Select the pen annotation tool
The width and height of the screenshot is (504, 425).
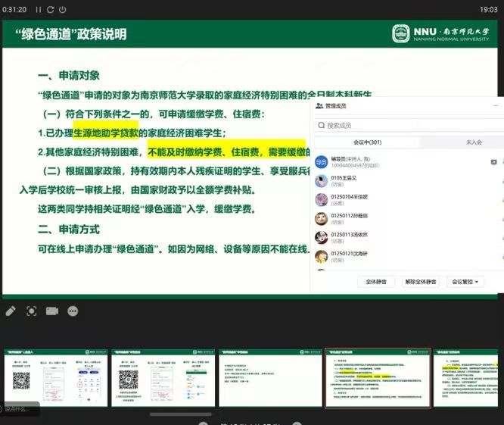11,311
